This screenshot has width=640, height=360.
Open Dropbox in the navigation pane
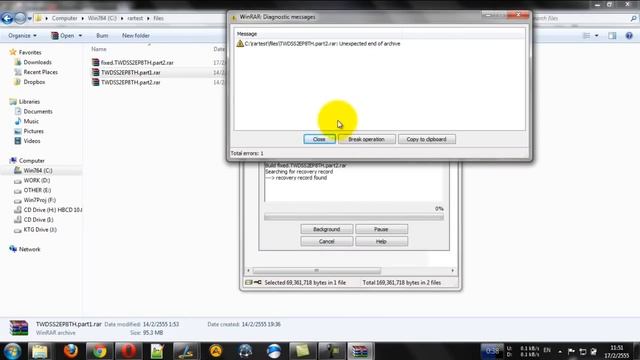coord(34,82)
